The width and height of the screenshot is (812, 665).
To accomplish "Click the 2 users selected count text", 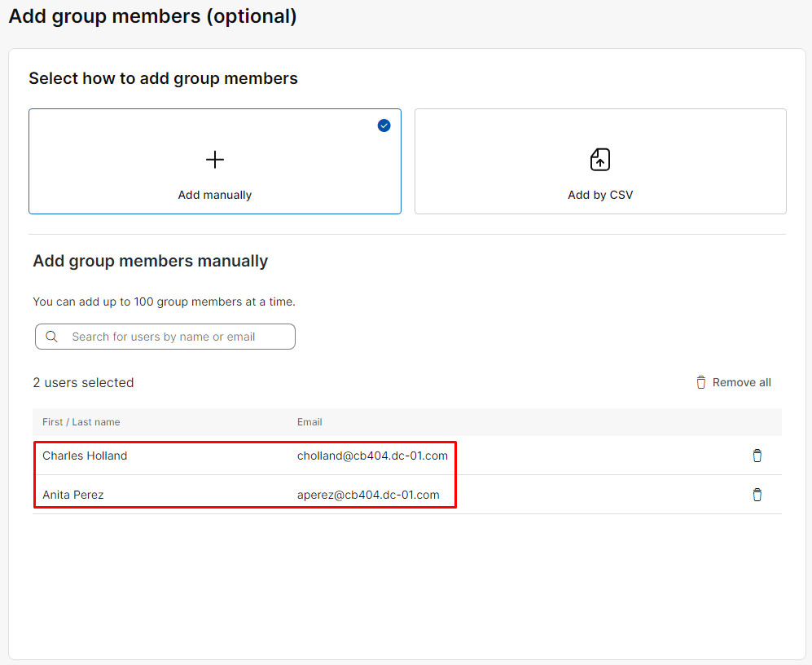I will (x=83, y=382).
